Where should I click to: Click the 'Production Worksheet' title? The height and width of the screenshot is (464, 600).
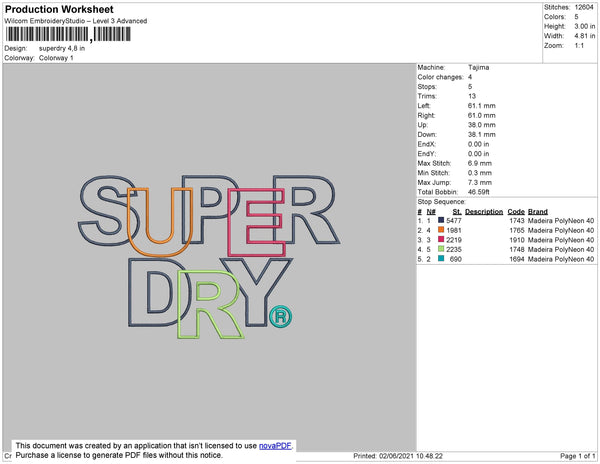pos(59,10)
